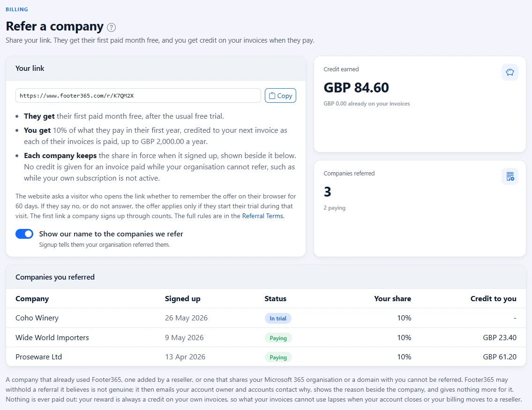
Task: Click the In trial status badge
Action: click(x=278, y=318)
